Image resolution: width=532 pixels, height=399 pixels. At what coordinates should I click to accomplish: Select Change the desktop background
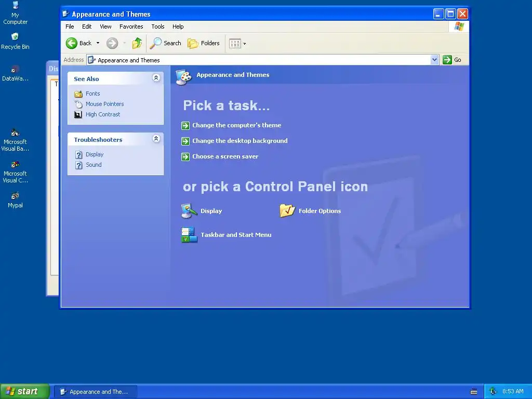(240, 141)
